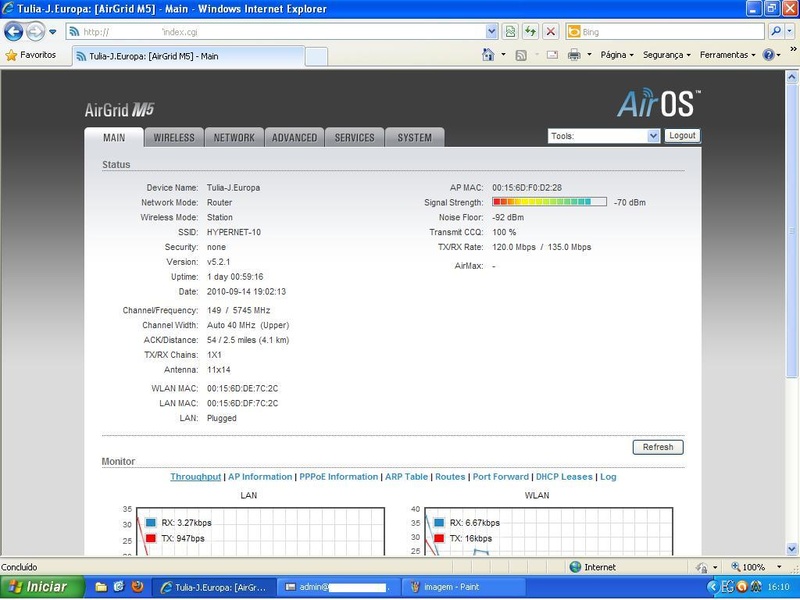
Task: Expand the Home button dropdown arrow
Action: coord(503,55)
